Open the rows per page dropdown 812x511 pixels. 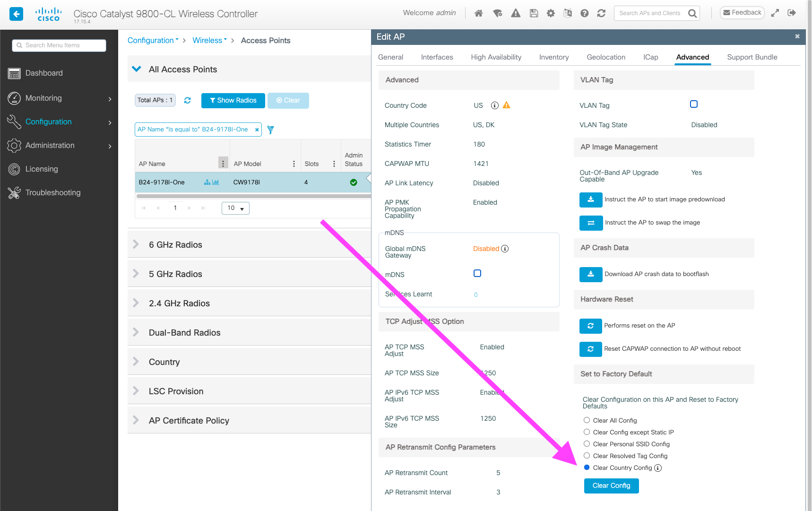click(235, 208)
